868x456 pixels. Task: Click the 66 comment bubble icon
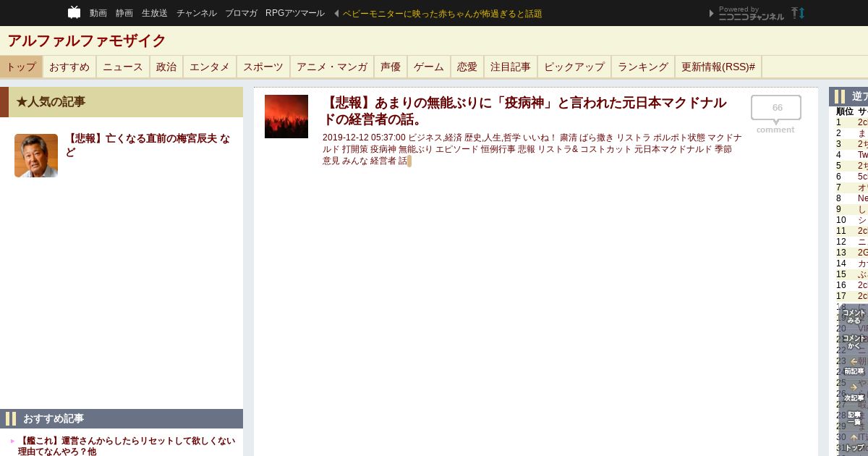[x=776, y=109]
